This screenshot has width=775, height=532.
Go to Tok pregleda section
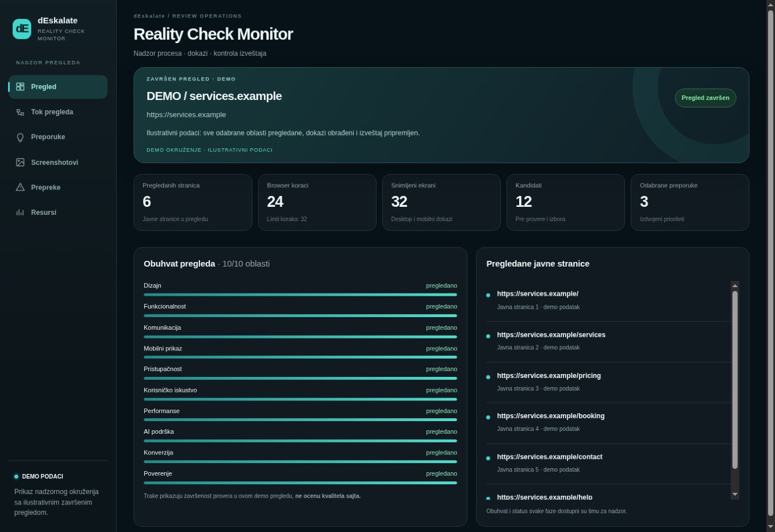(58, 112)
